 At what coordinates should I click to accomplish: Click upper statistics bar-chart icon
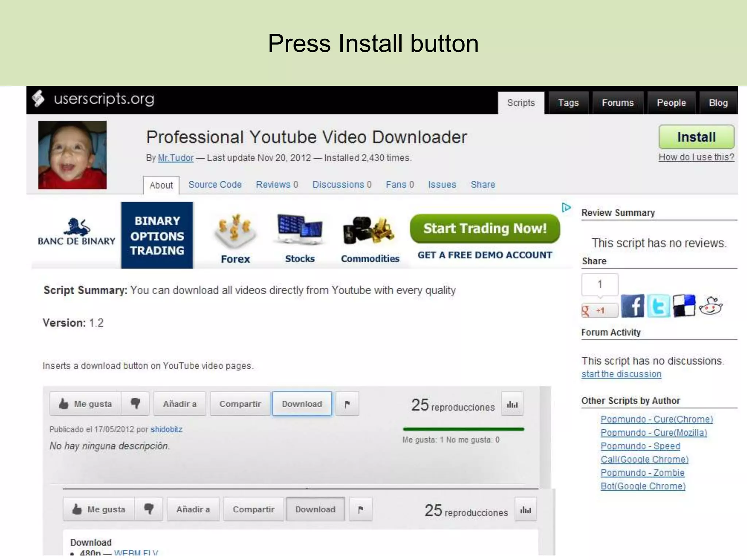pos(512,404)
